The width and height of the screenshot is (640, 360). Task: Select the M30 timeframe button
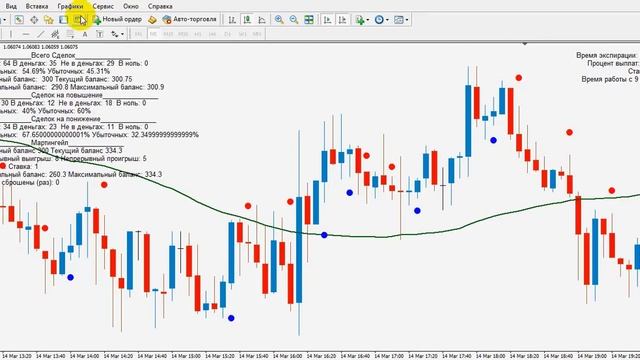[183, 34]
